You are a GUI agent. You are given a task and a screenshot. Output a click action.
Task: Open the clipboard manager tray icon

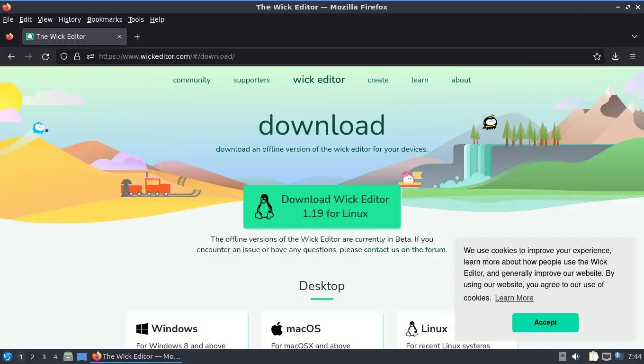click(593, 356)
